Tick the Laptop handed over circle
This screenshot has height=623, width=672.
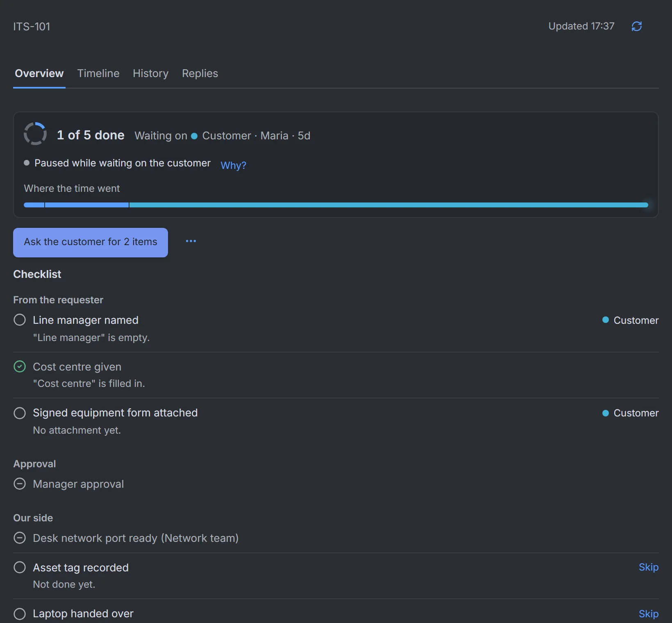pos(20,614)
